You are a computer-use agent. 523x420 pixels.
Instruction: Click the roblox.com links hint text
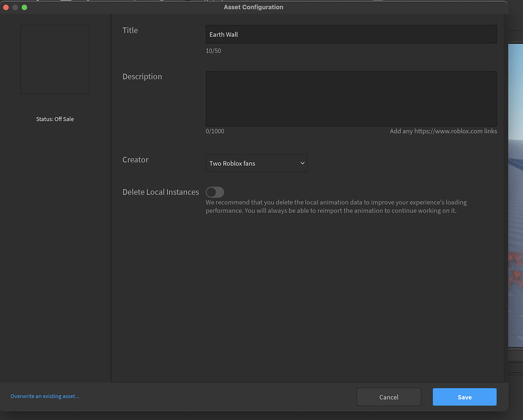click(x=443, y=131)
